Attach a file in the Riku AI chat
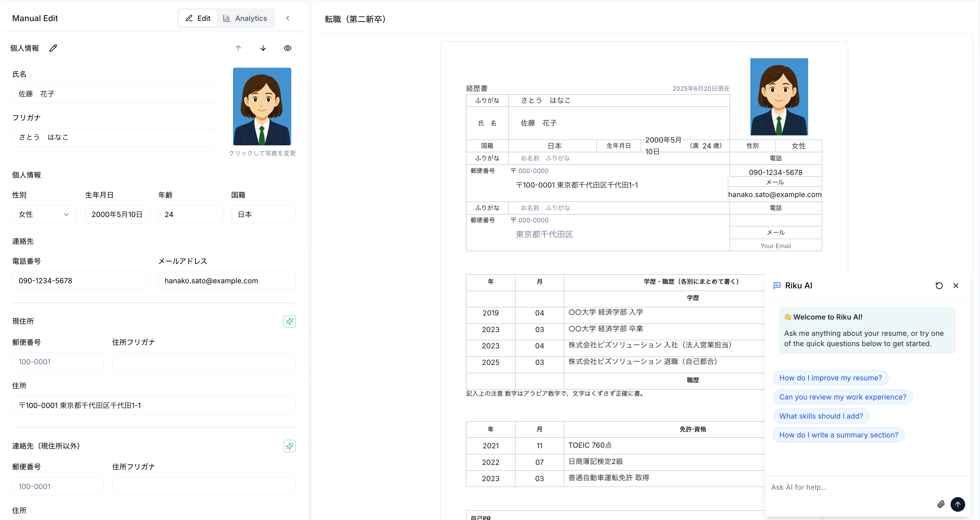The width and height of the screenshot is (980, 520). [x=941, y=504]
